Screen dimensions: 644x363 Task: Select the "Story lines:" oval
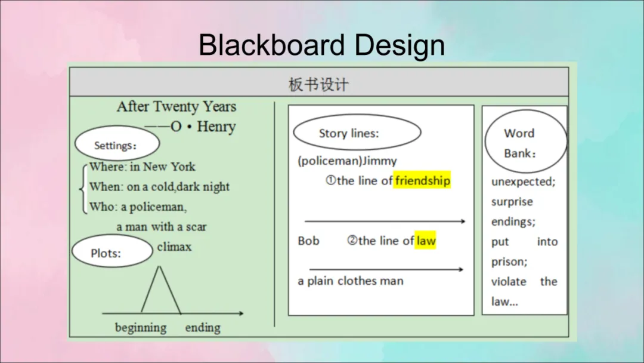point(357,133)
